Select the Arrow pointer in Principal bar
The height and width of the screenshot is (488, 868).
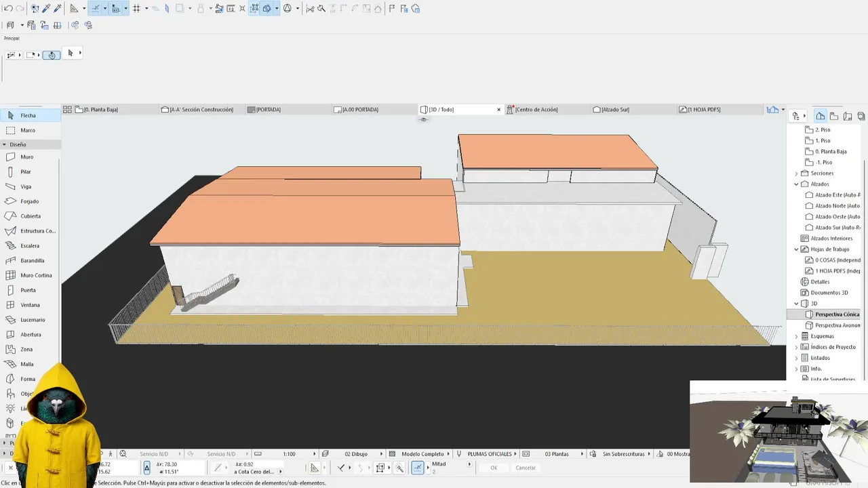(x=71, y=54)
